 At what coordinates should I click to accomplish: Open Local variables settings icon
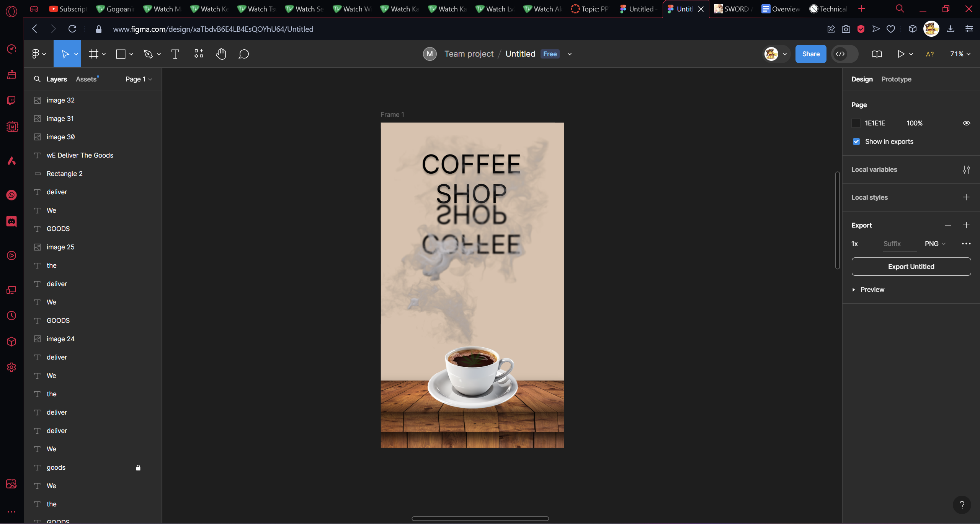click(x=966, y=169)
